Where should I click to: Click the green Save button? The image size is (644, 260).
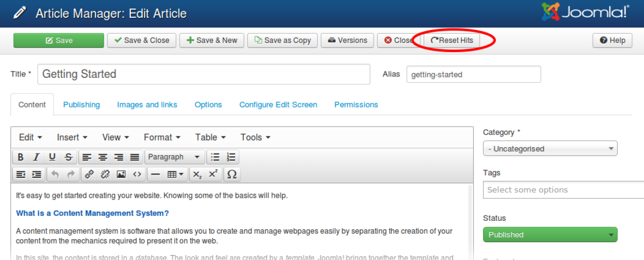[58, 40]
